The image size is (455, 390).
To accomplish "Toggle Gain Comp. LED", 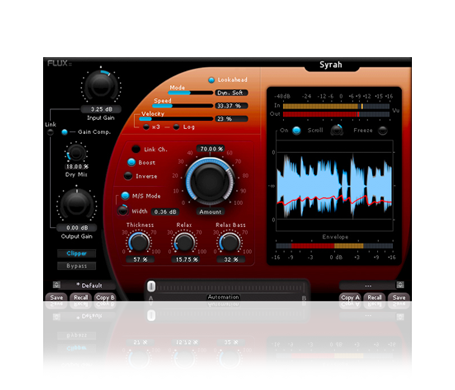I will point(65,132).
